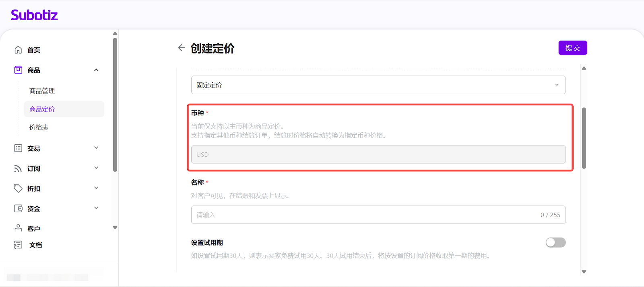The image size is (644, 287).
Task: Go back using the arrow beside 创建定价
Action: coord(182,48)
